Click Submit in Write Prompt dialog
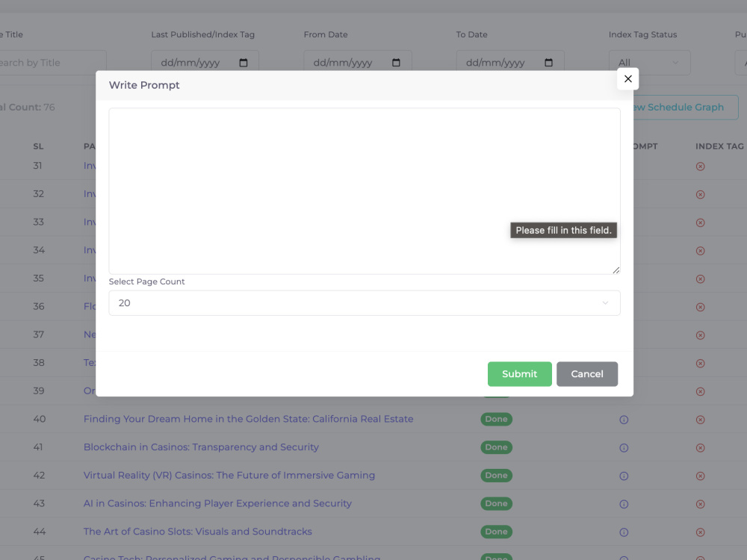The height and width of the screenshot is (560, 747). pyautogui.click(x=519, y=374)
